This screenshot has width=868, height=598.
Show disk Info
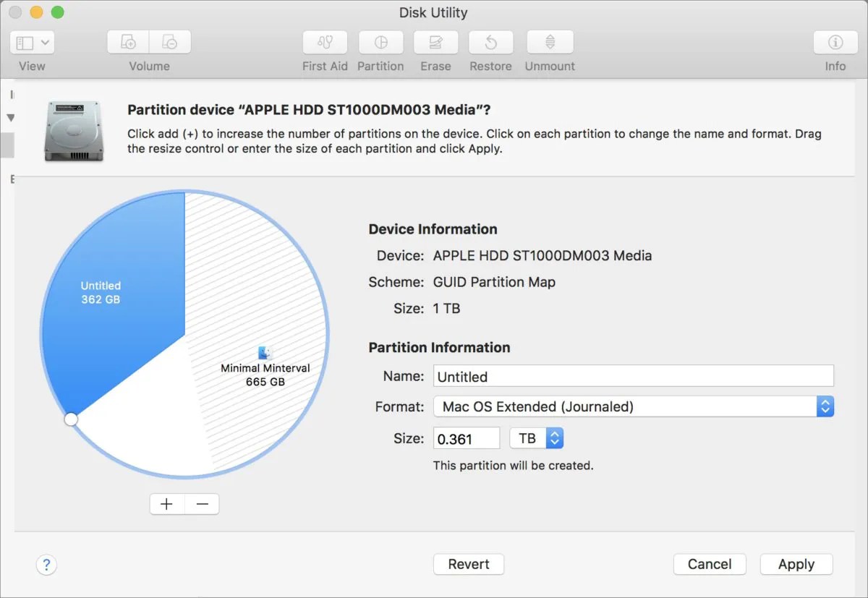pos(835,42)
